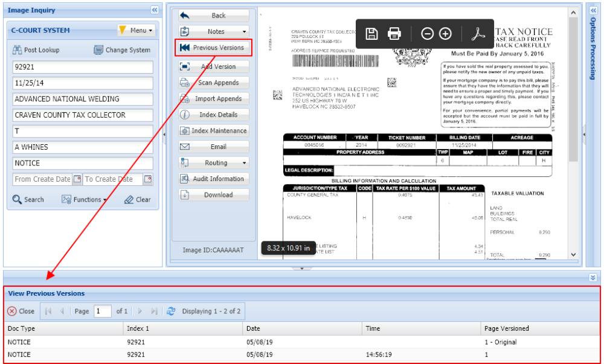Click the Search button
The height and width of the screenshot is (364, 604).
pos(28,199)
